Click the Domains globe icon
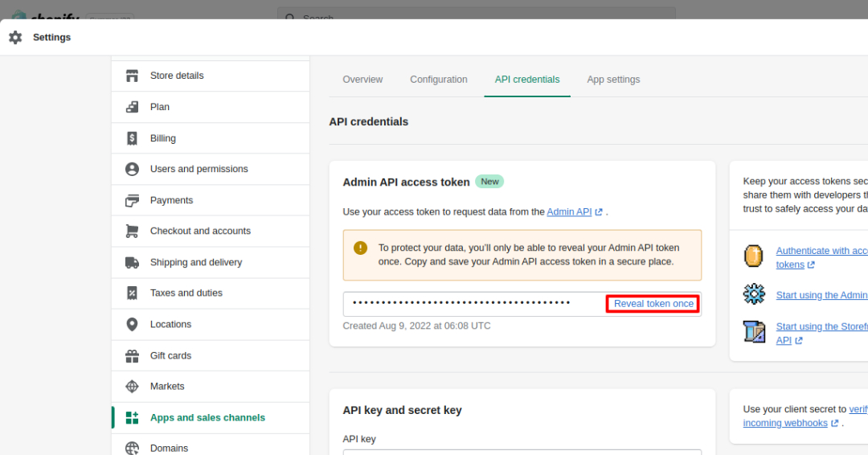 point(132,449)
